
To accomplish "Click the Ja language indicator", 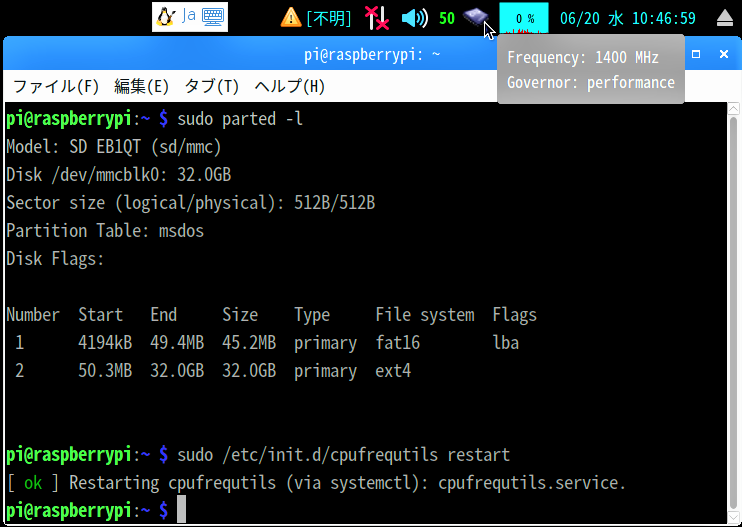I will point(188,17).
